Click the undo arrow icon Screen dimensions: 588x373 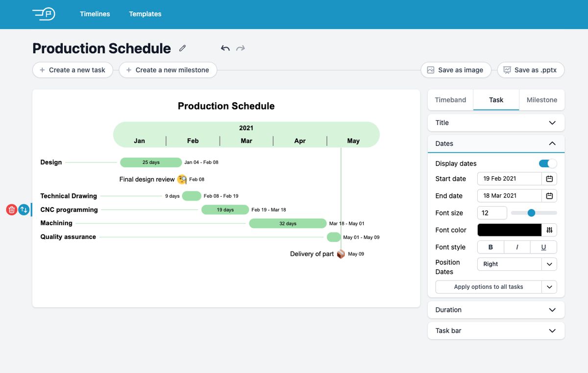(225, 47)
